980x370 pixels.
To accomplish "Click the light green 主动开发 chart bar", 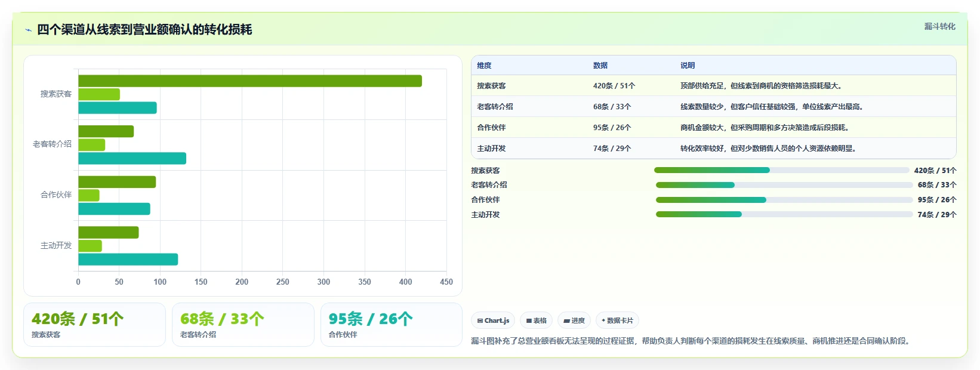I will (x=90, y=246).
